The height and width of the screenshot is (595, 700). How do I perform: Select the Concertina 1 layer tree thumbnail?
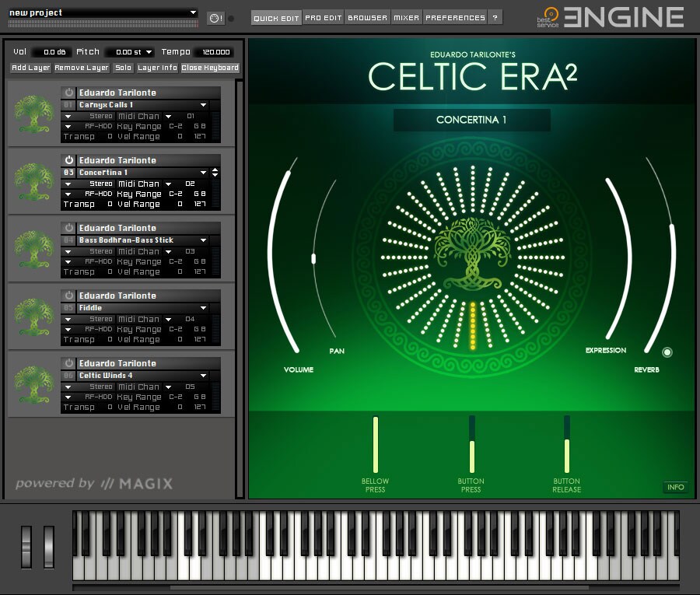click(33, 181)
